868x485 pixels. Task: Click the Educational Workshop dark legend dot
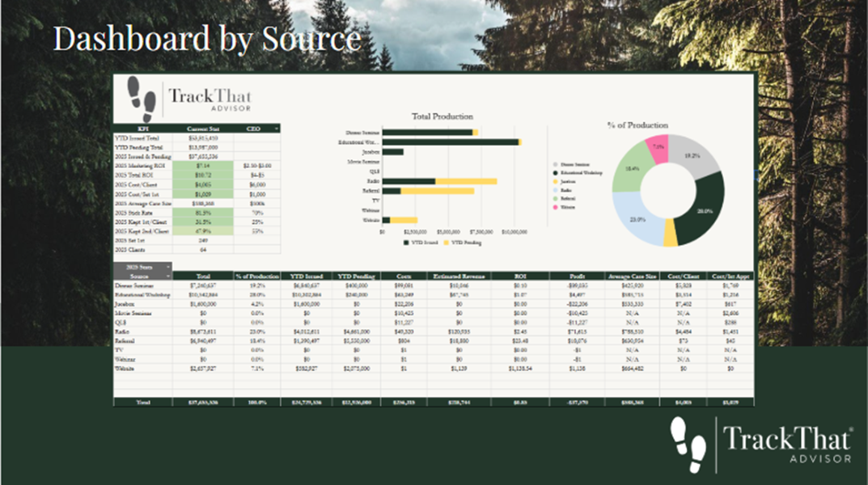(x=553, y=173)
